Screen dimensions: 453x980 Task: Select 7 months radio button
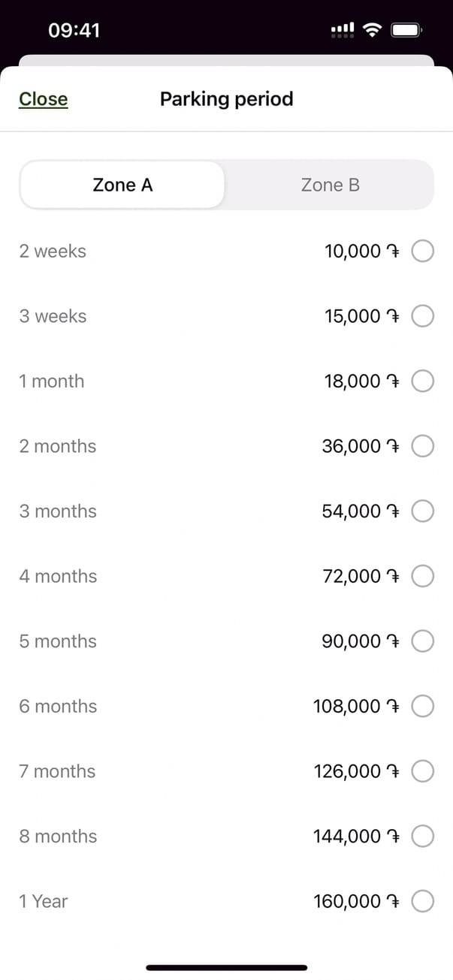(423, 771)
